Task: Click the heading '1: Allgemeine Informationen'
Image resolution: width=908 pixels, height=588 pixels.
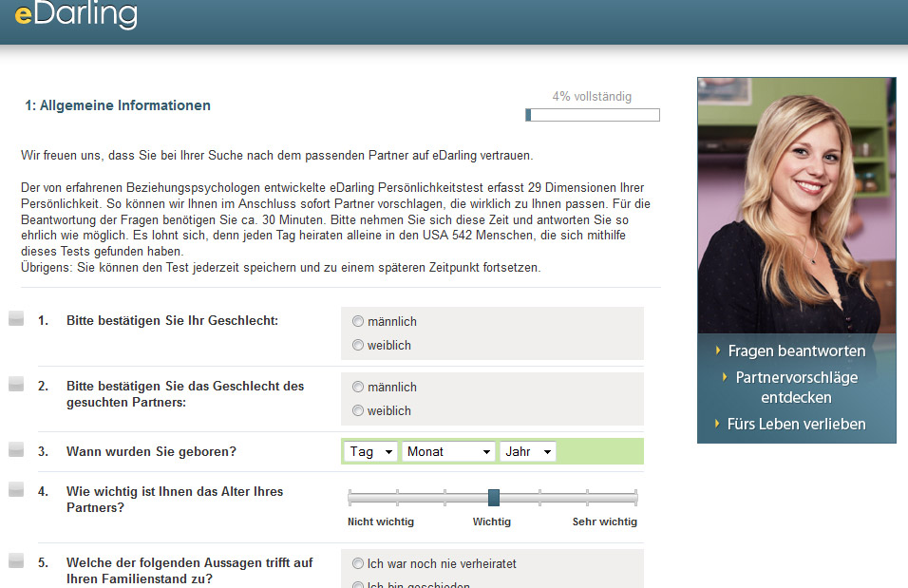Action: [118, 105]
